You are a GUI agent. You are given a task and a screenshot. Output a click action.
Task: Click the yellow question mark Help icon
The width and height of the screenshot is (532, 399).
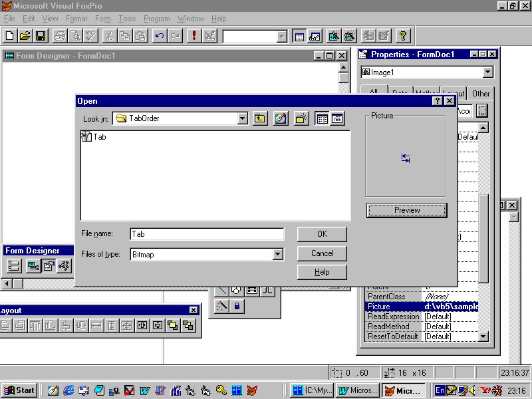point(403,36)
